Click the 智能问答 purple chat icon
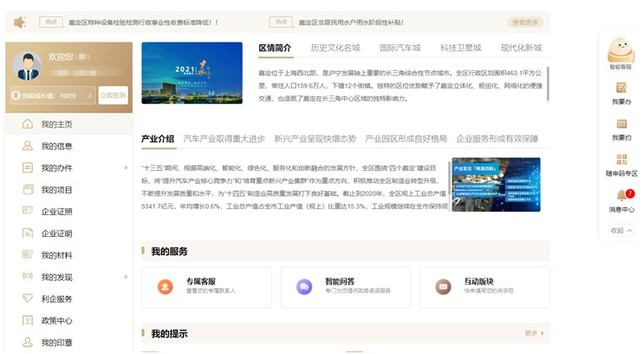The image size is (644, 354). (x=303, y=286)
